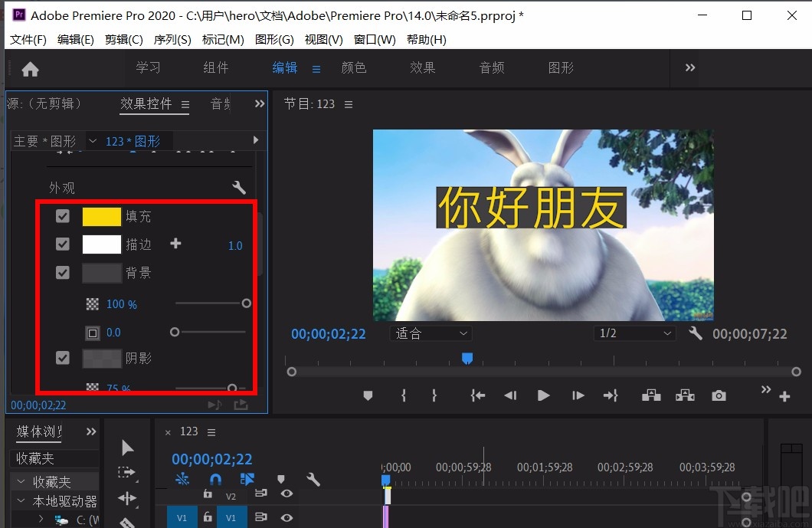812x528 pixels.
Task: Open the button editor plus icon
Action: tap(784, 396)
